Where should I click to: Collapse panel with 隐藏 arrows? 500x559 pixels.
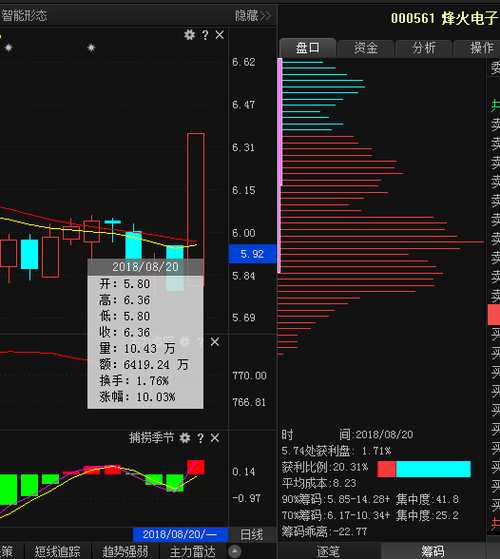click(252, 16)
